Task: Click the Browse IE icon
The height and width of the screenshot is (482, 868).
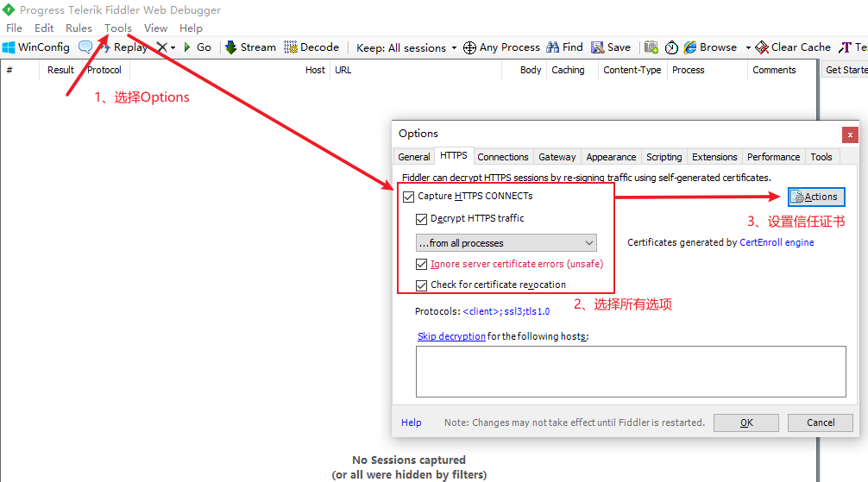Action: pos(689,47)
